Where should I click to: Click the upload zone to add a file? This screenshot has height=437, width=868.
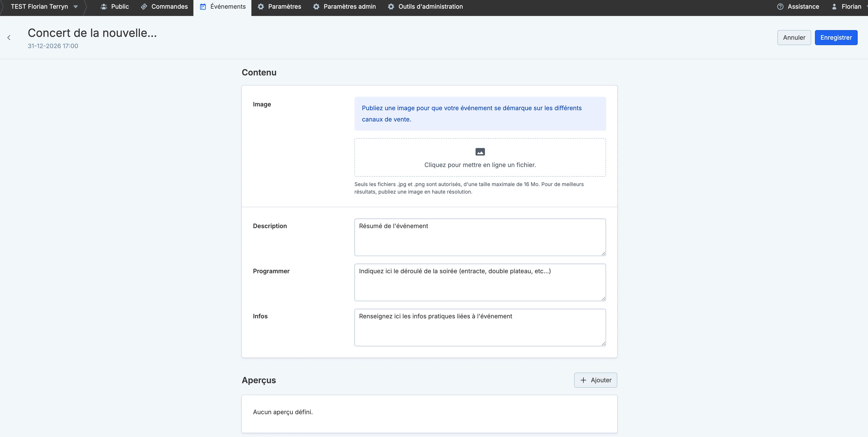pos(480,157)
